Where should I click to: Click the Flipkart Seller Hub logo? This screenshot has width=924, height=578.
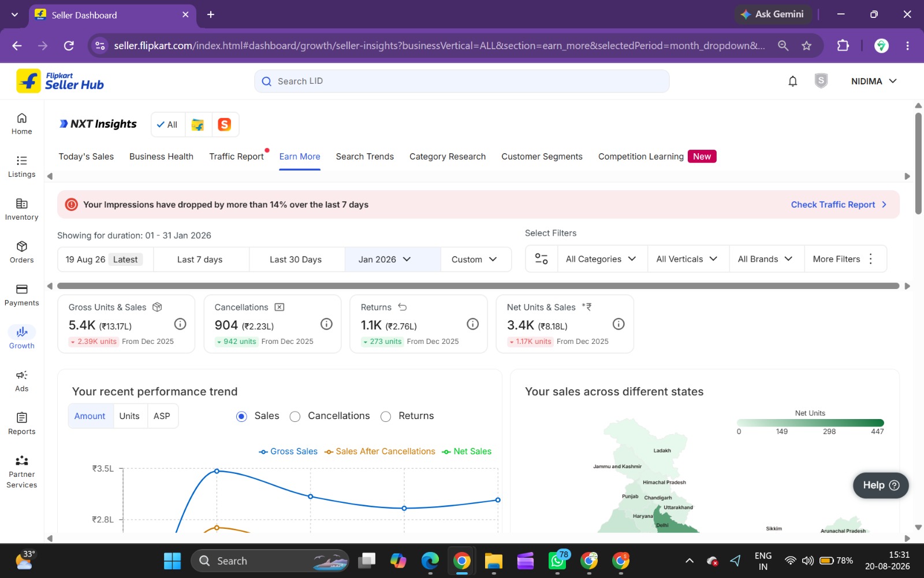(x=60, y=81)
